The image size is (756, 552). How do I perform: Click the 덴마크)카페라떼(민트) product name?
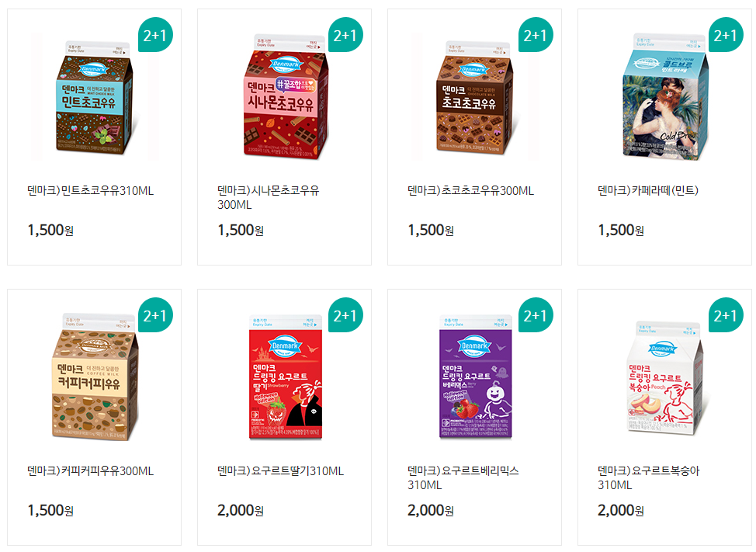click(x=648, y=191)
